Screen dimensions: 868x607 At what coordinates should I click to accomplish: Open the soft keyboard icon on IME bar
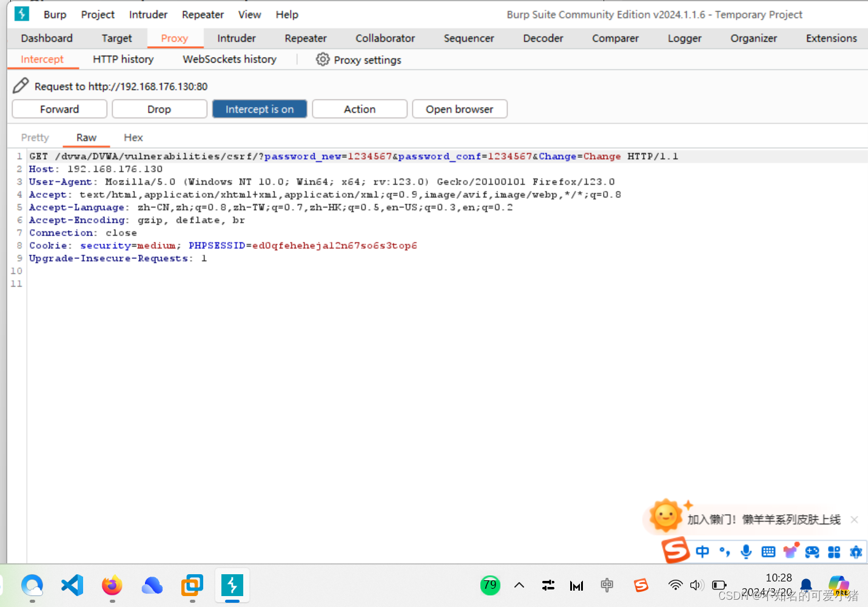click(x=768, y=551)
